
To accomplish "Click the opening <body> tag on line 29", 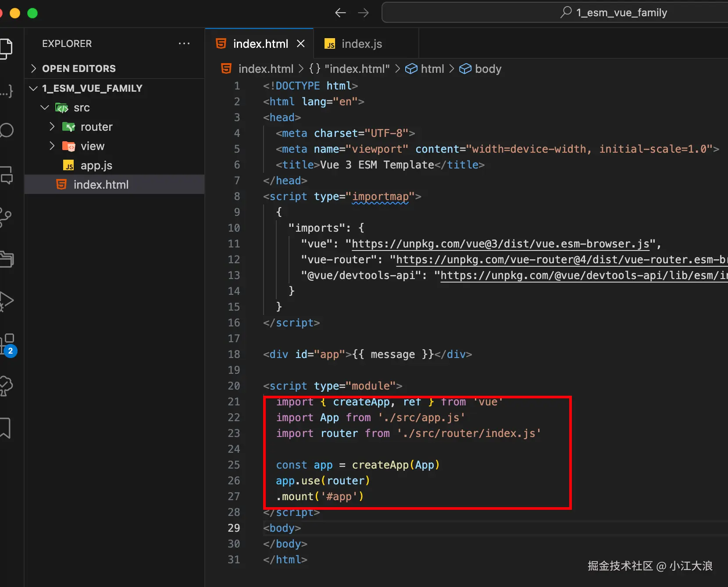I will pos(282,528).
